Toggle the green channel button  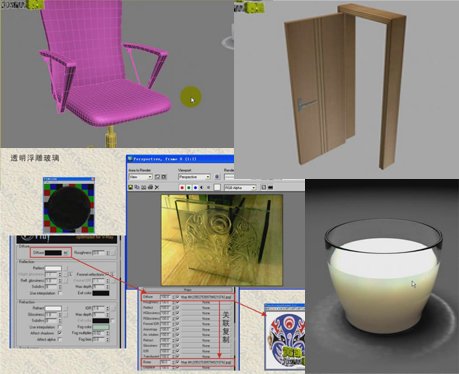point(189,188)
